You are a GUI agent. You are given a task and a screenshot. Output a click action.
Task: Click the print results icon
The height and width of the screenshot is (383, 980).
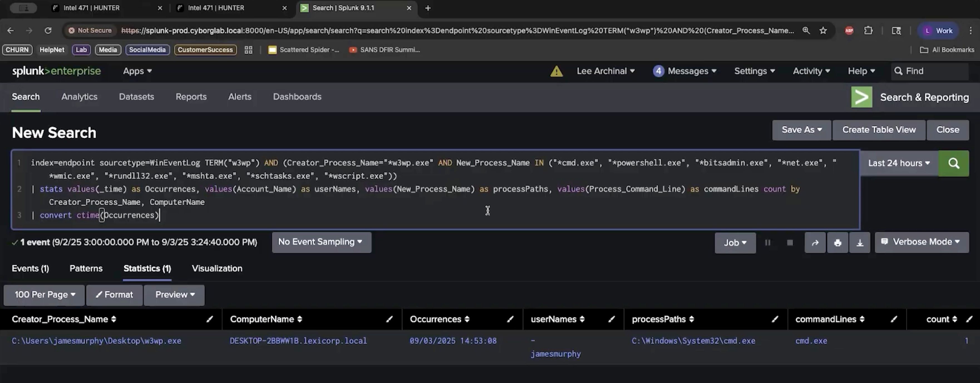(837, 243)
